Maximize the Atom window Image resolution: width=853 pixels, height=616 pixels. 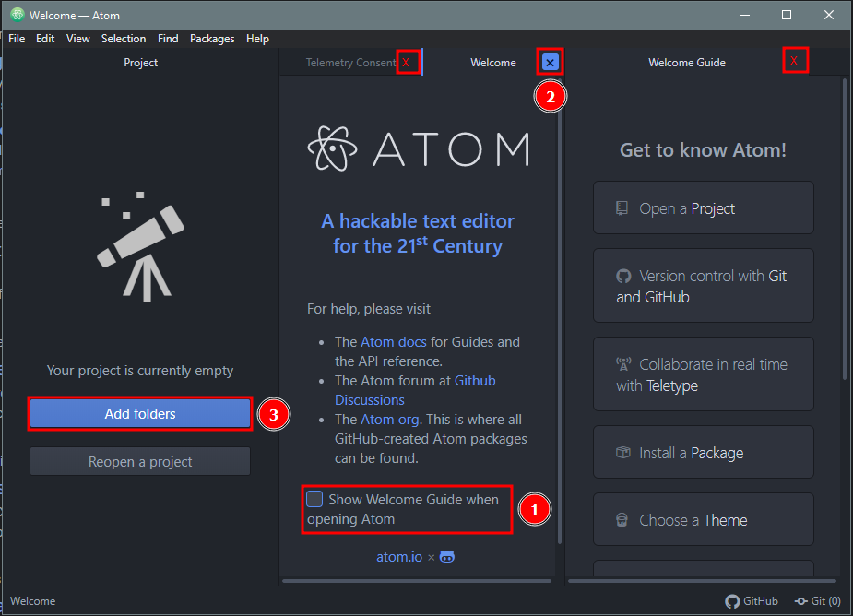coord(786,15)
